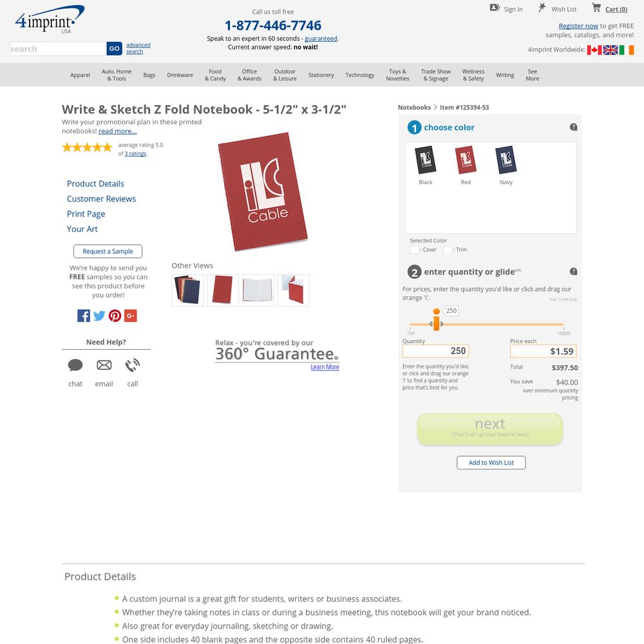Click the Twitter share icon
Viewport: 644px width, 644px height.
tap(99, 316)
